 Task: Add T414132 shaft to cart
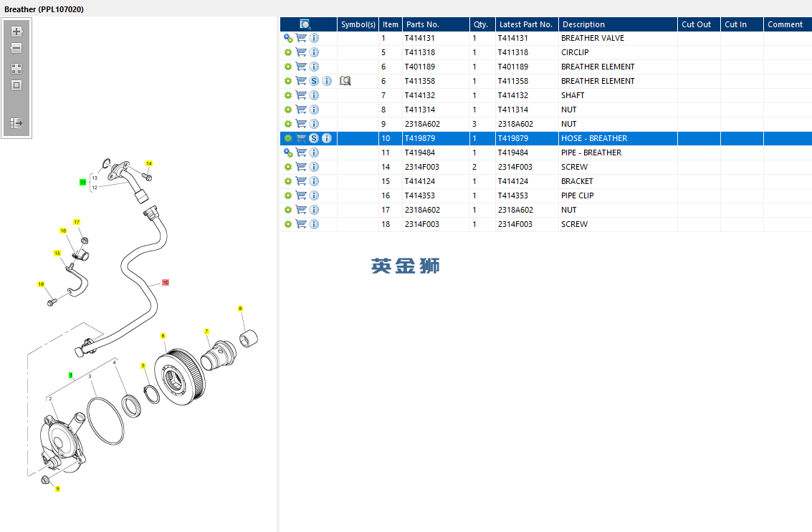(x=301, y=95)
